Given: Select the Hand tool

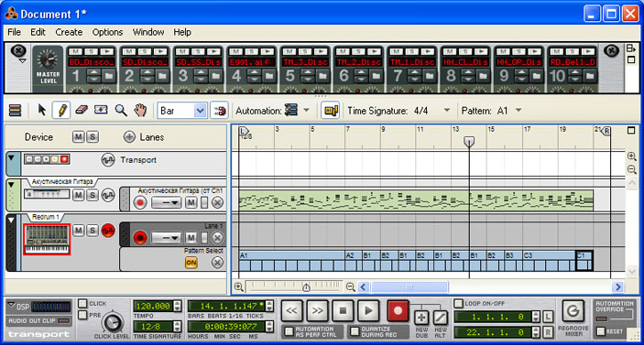Looking at the screenshot, I should (140, 110).
